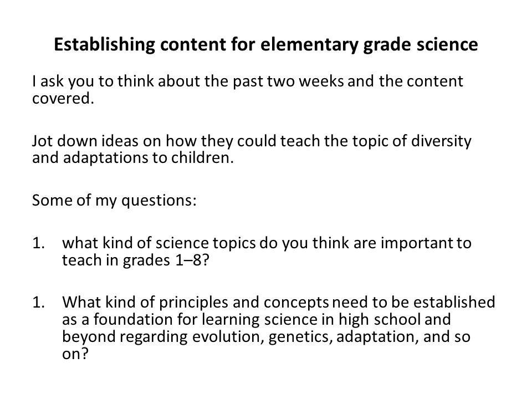Click the line 'what kind of science topics do you think'
Image resolution: width=532 pixels, height=399 pixels.
coord(267,243)
